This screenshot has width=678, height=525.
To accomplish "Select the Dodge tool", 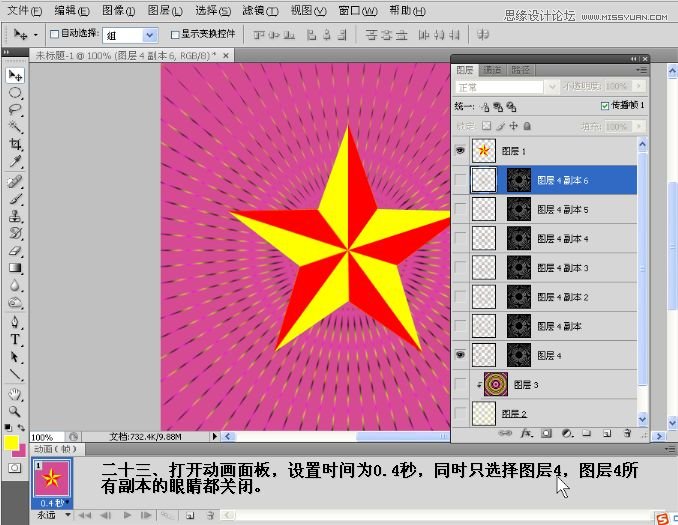I will [15, 303].
